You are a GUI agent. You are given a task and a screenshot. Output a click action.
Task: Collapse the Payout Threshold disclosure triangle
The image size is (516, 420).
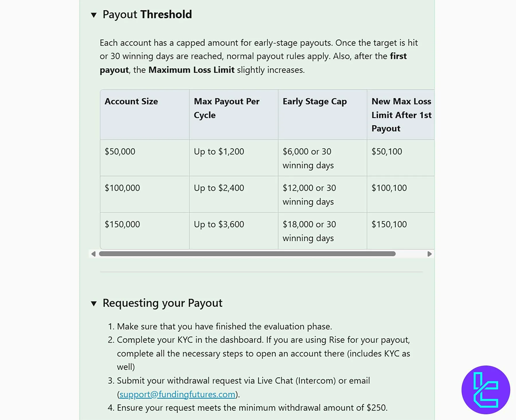coord(94,15)
